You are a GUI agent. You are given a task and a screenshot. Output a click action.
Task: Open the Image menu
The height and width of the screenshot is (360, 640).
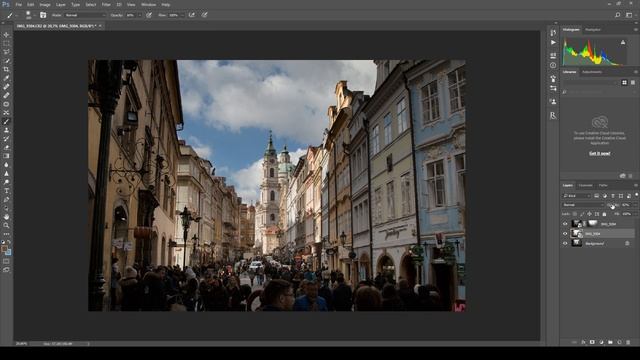45,4
